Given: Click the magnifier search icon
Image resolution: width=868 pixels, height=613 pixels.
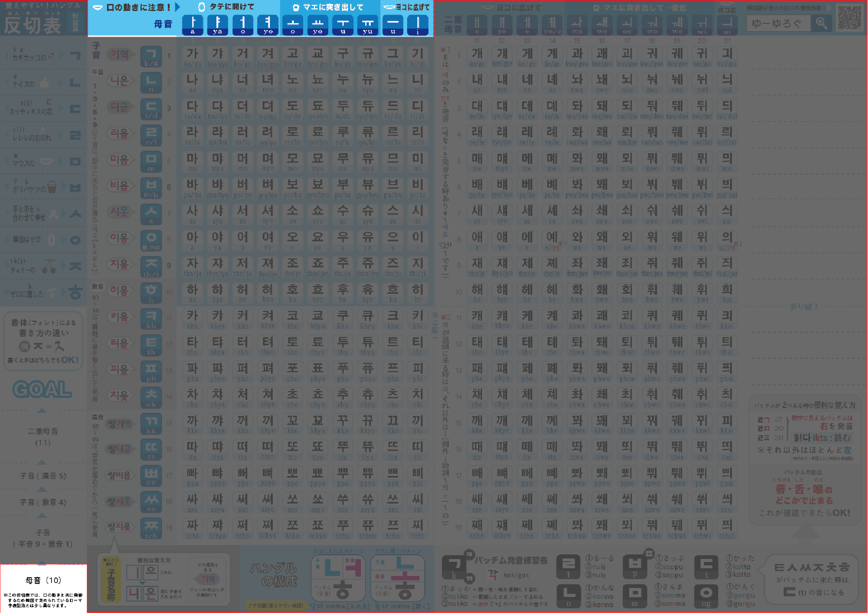Looking at the screenshot, I should tap(821, 23).
